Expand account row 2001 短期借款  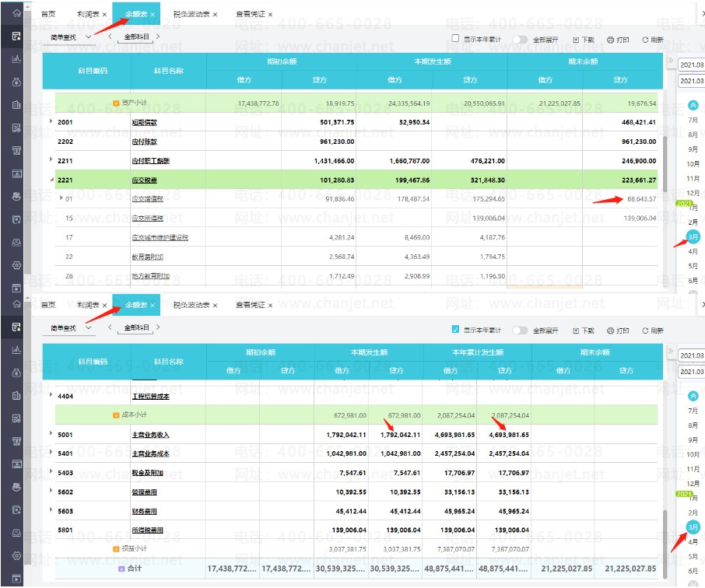click(51, 121)
